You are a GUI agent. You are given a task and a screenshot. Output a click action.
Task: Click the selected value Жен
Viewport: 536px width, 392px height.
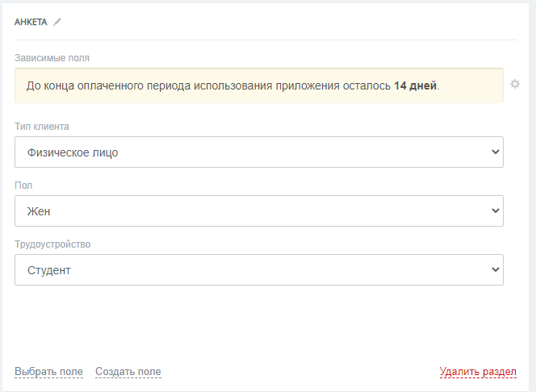[x=39, y=211]
